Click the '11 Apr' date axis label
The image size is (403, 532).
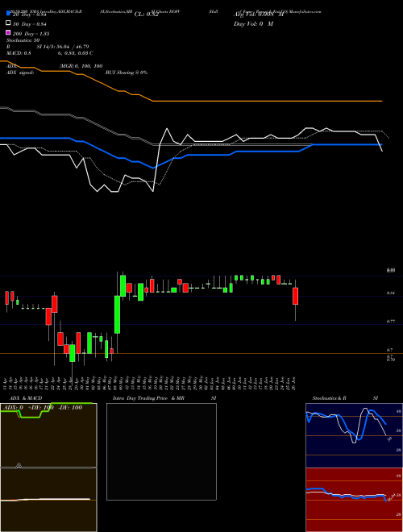tap(6, 383)
